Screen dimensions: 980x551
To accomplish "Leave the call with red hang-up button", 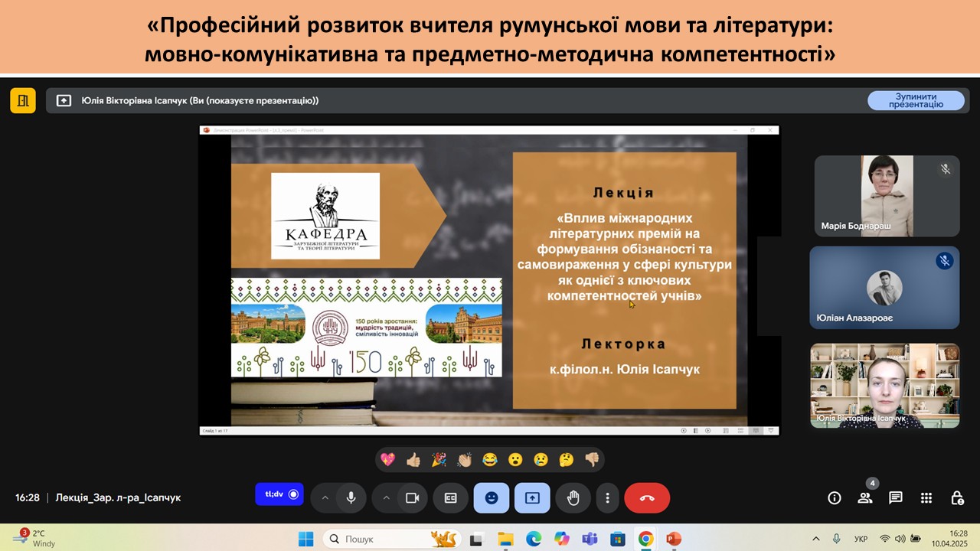I will 647,498.
